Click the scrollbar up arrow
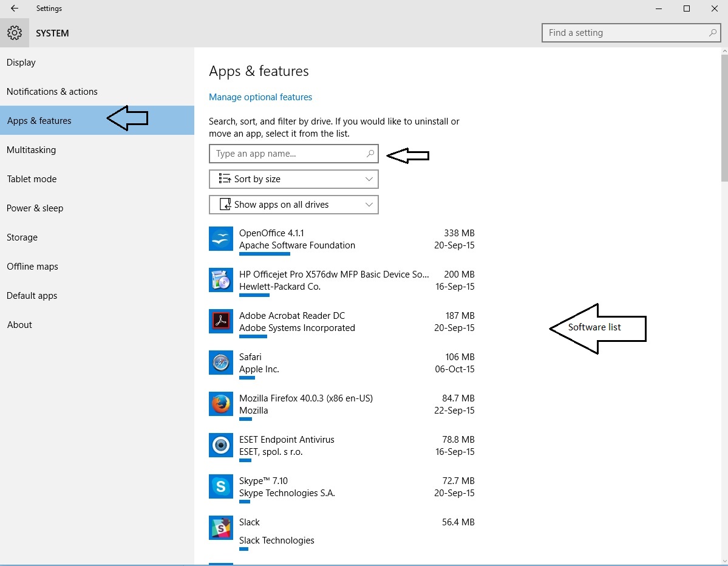This screenshot has width=728, height=566. (x=724, y=51)
